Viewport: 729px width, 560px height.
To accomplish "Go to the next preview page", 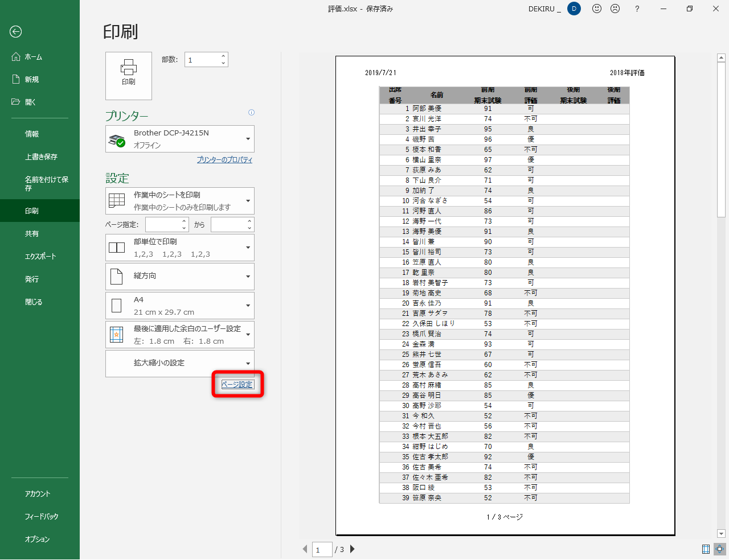I will 353,549.
